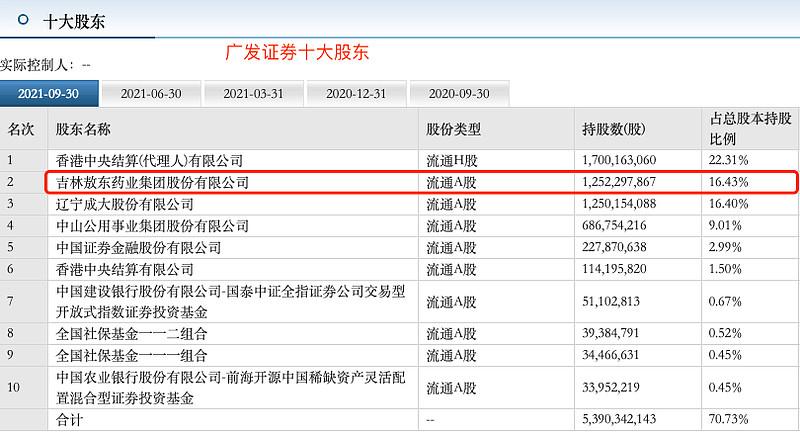Screen dimensions: 800x433
Task: Click the 占总股本持股比例 column header
Action: coord(751,129)
